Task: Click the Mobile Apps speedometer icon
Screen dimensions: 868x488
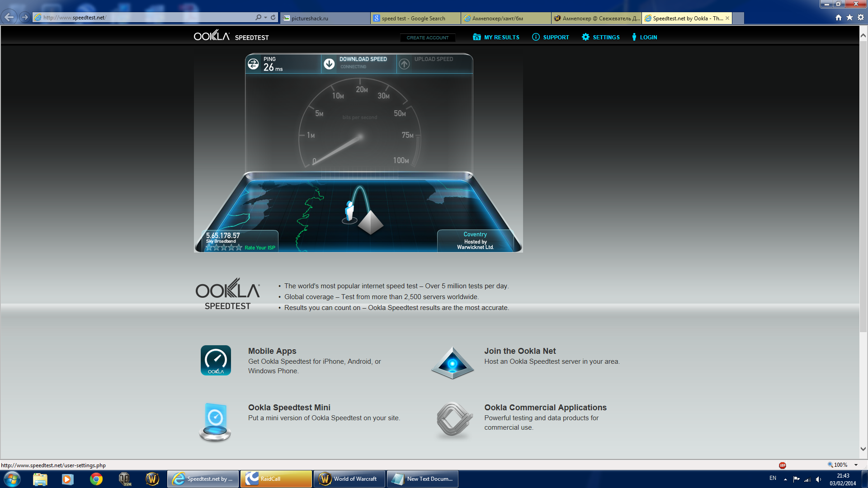Action: coord(216,360)
